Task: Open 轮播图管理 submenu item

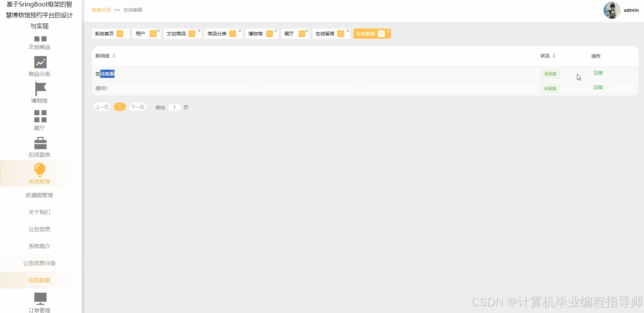Action: click(39, 195)
